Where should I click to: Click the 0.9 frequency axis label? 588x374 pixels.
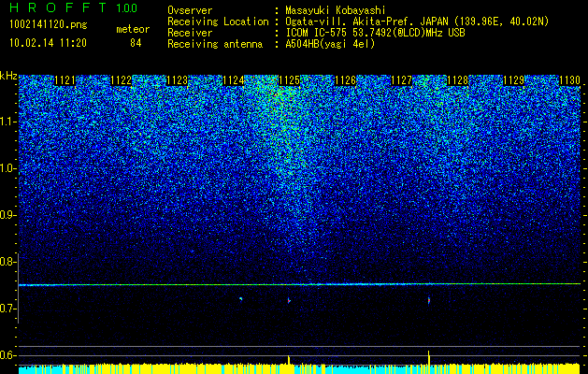tap(7, 215)
